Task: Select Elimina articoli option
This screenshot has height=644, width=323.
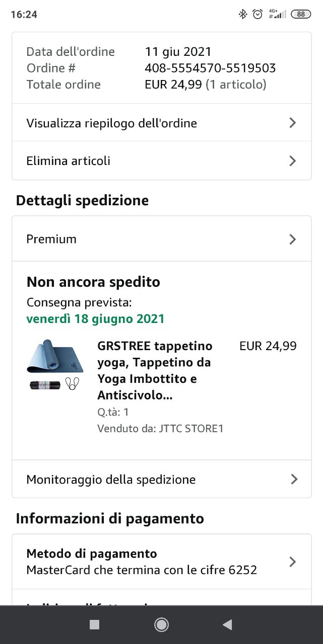Action: pyautogui.click(x=69, y=161)
